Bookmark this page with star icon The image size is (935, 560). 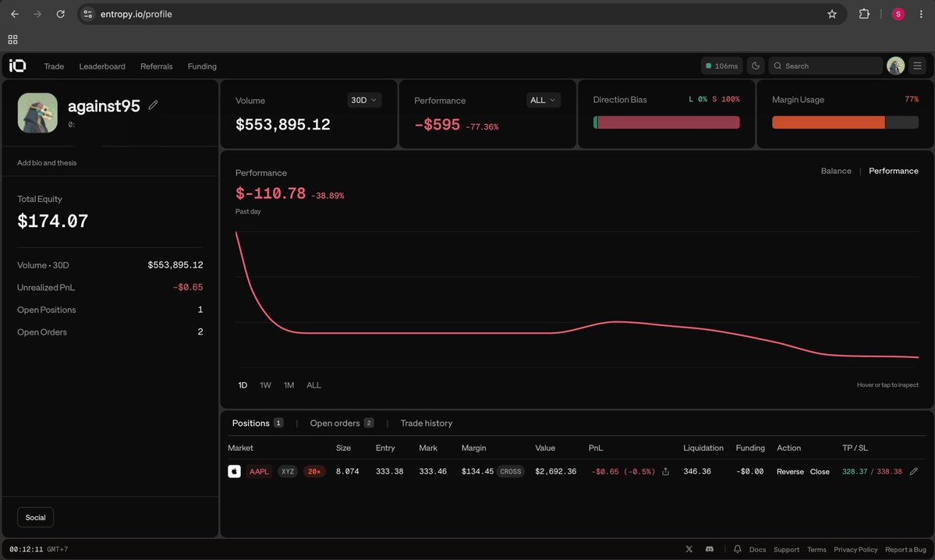point(832,14)
